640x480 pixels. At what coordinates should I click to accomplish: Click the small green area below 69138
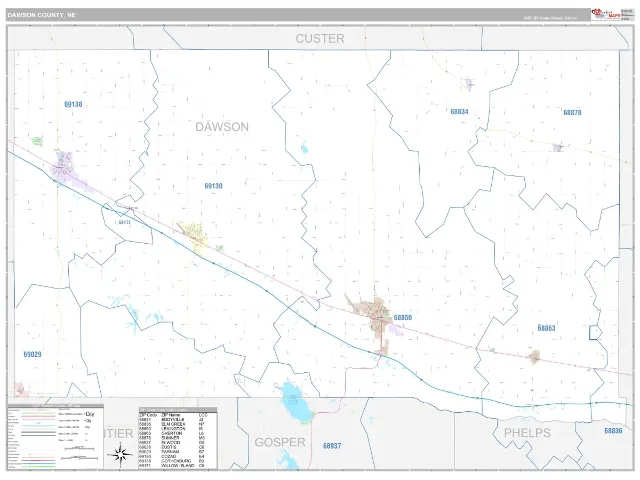click(x=37, y=141)
